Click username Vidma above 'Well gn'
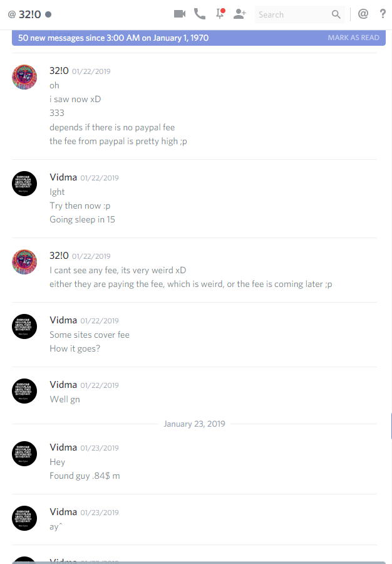The width and height of the screenshot is (392, 564). pyautogui.click(x=63, y=385)
